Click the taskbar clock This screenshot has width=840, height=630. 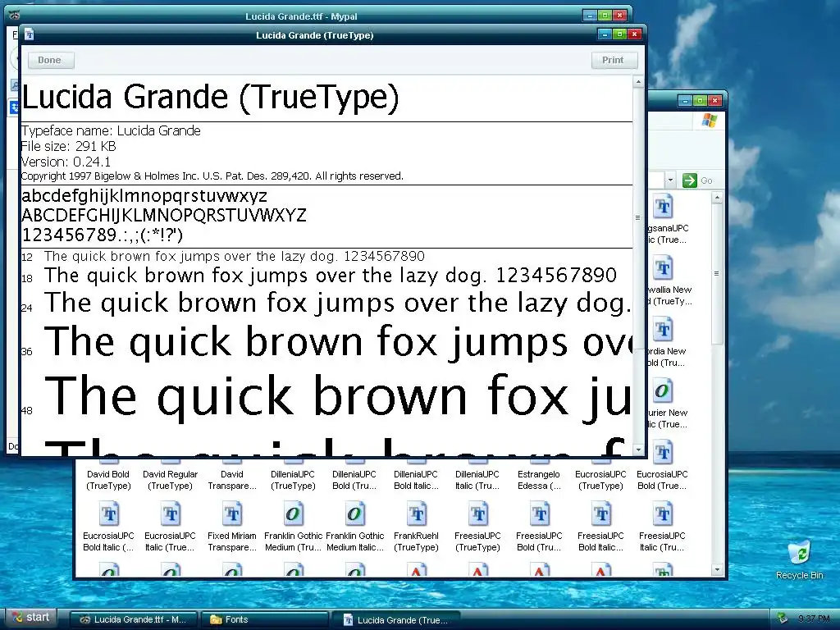point(814,619)
